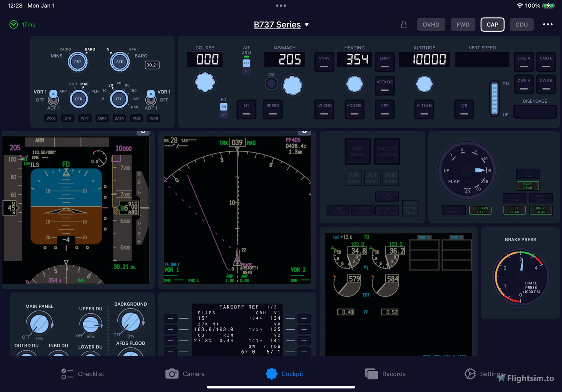Open the Records section

pyautogui.click(x=385, y=374)
